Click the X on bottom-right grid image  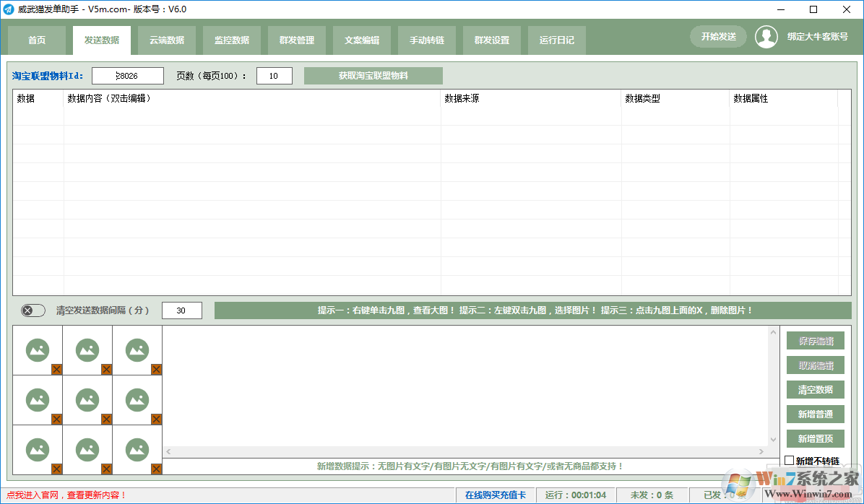(x=156, y=469)
